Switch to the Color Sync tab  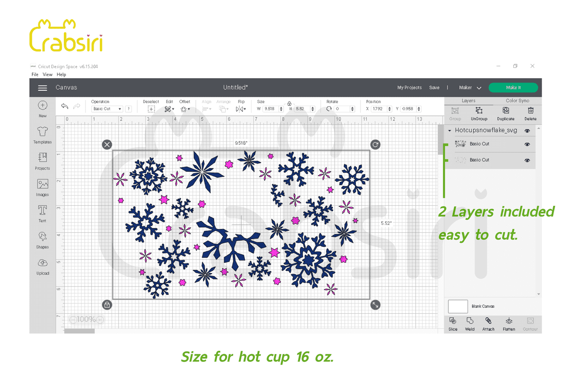click(517, 101)
